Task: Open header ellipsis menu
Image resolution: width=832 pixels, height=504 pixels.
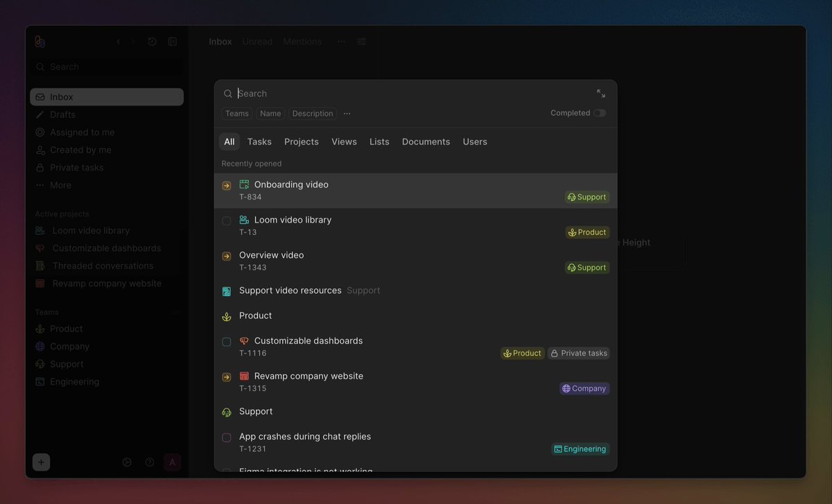Action: tap(341, 42)
